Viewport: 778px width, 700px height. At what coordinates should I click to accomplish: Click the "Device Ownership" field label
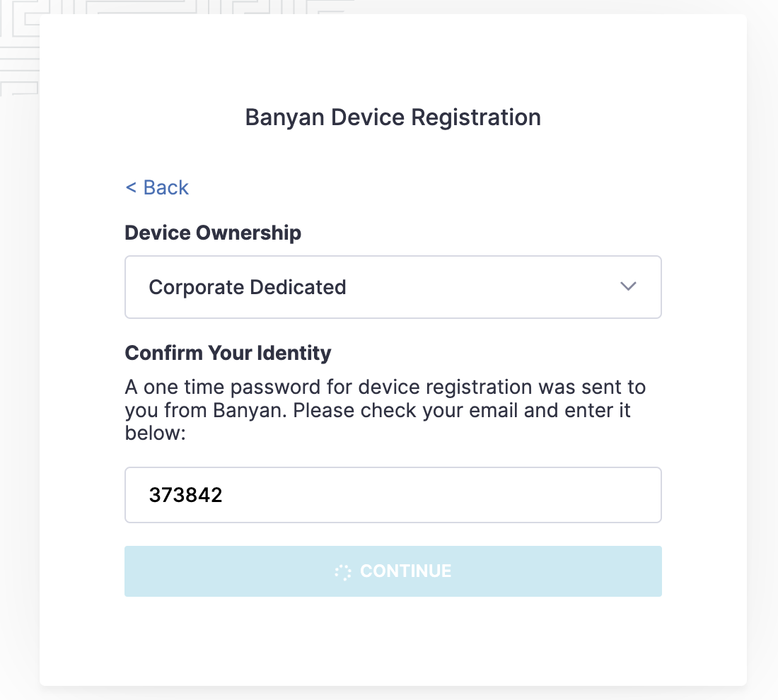pyautogui.click(x=213, y=233)
